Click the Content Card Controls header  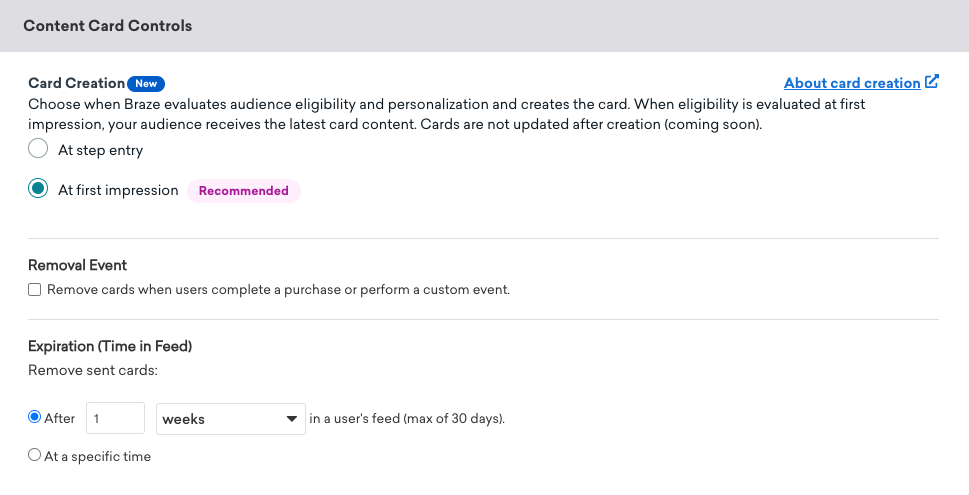[107, 26]
